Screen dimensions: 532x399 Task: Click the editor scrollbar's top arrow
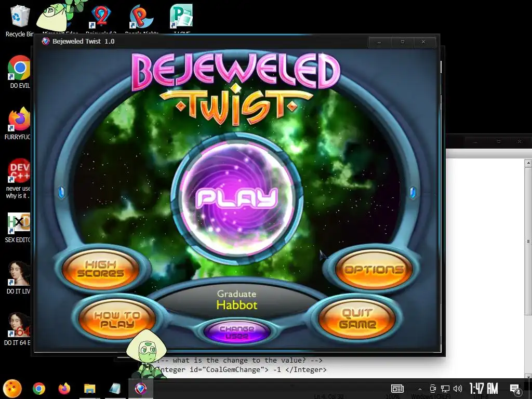point(528,163)
